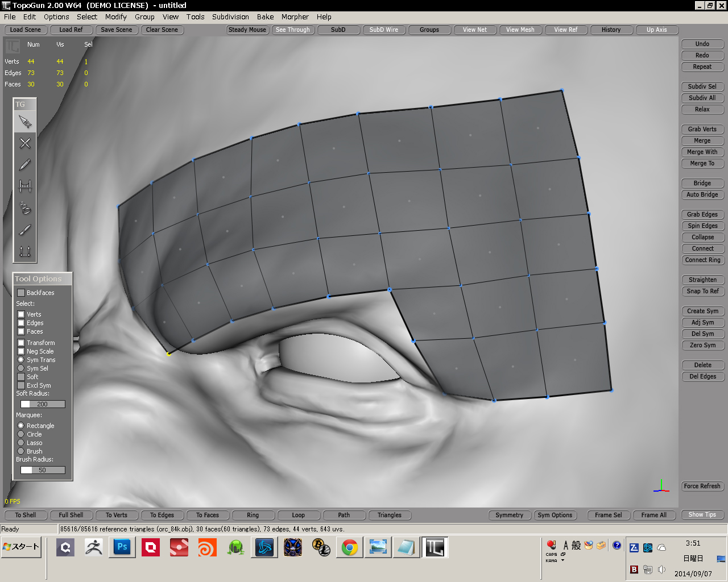Open the Bitcoin/Litecoin coins taskbar icon
Image resolution: width=728 pixels, height=582 pixels.
coord(321,547)
